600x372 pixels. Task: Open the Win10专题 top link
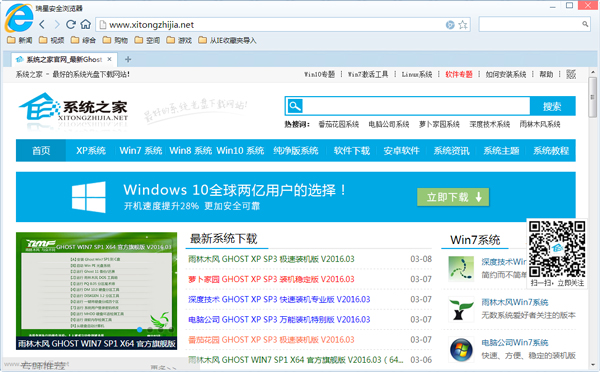coord(320,74)
